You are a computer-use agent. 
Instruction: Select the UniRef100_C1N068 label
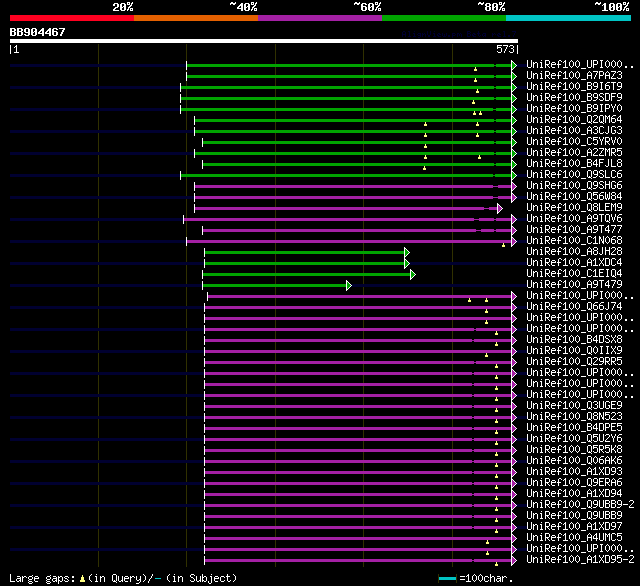click(574, 241)
